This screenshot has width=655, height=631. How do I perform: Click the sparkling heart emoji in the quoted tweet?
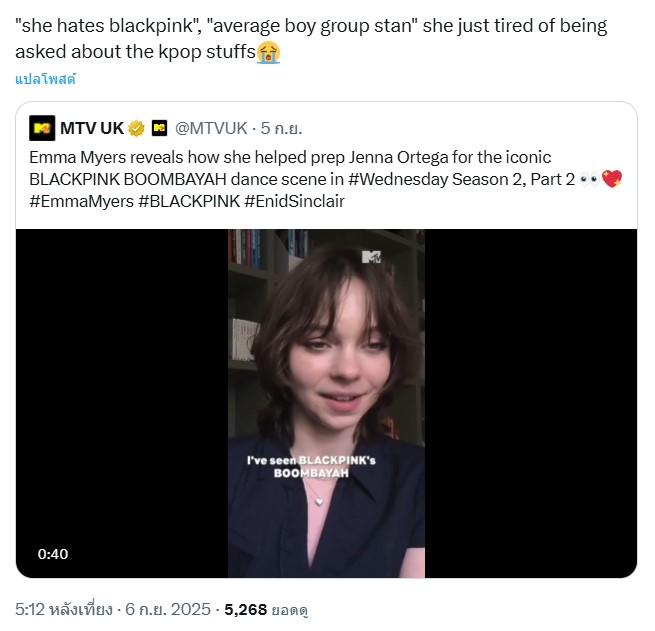click(612, 179)
